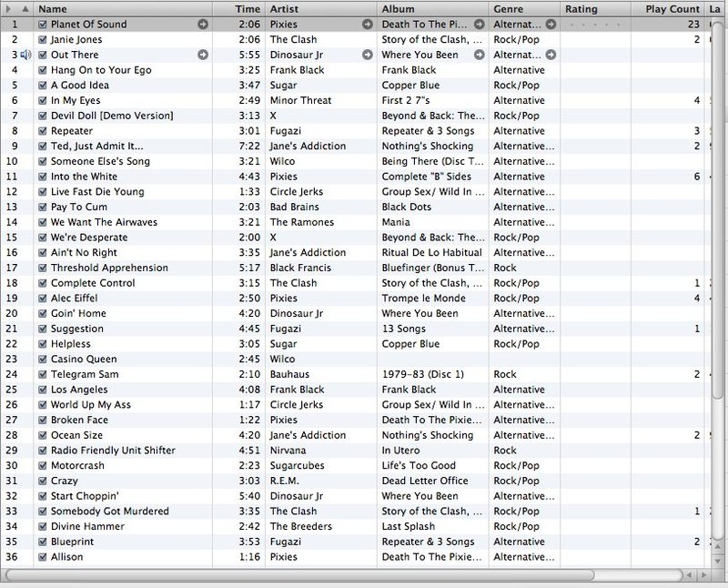Sort by the Album column header
This screenshot has width=728, height=588.
coord(433,9)
